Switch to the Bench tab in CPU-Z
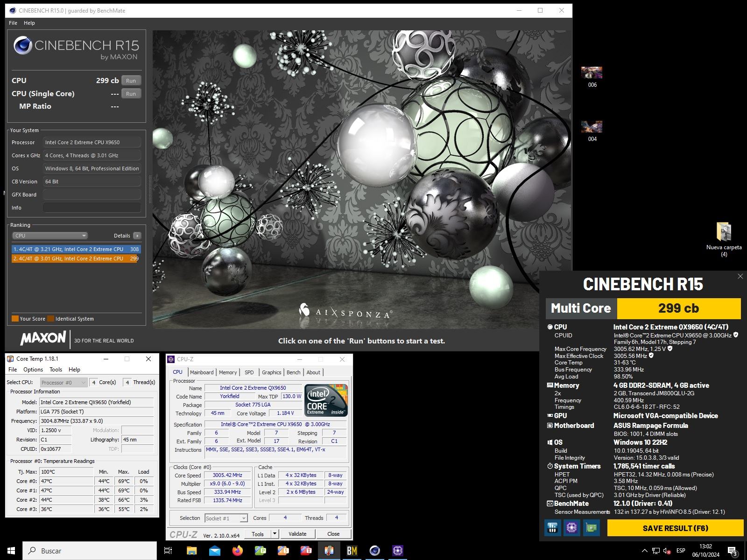747x560 pixels. click(x=293, y=372)
